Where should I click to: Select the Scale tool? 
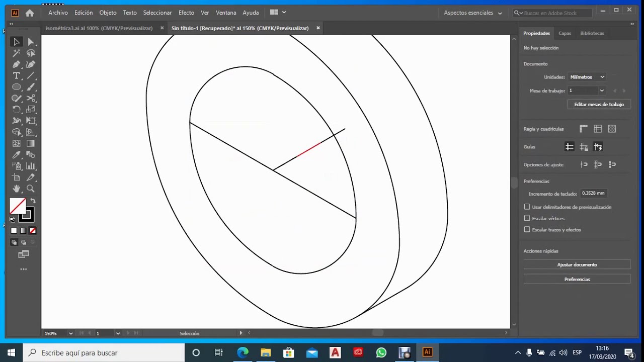coord(31,110)
